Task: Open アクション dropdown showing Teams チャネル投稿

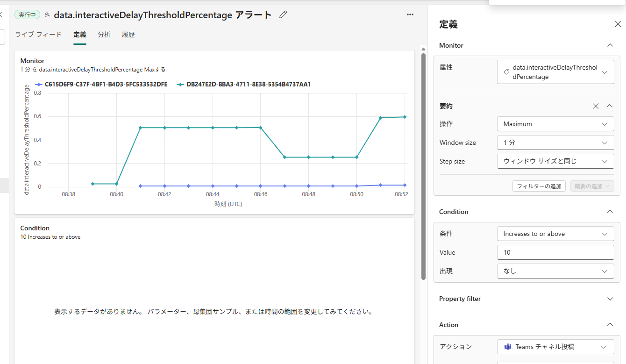Action: pos(555,347)
